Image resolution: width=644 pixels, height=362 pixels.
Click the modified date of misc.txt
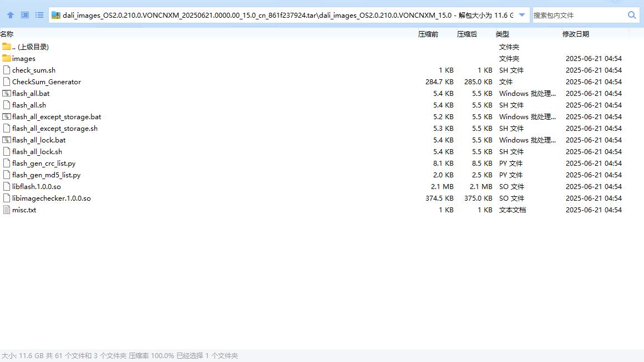pyautogui.click(x=594, y=210)
